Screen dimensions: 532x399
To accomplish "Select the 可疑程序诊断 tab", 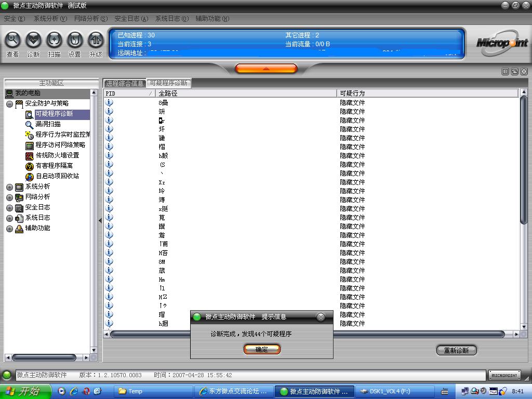I will [x=169, y=83].
